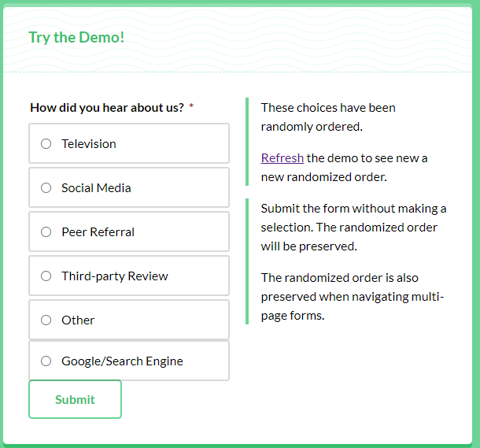Click the 'Google/Search Engine' option label text
The height and width of the screenshot is (448, 480).
pyautogui.click(x=122, y=361)
